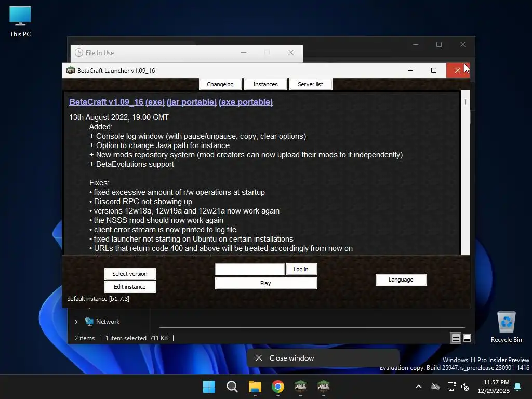Open the network tray icon
This screenshot has height=399, width=532.
(451, 387)
